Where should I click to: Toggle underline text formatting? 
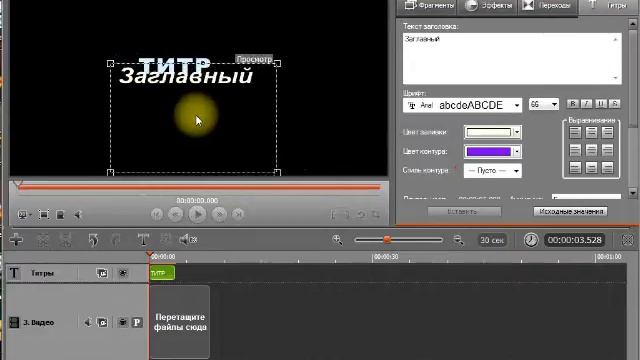(600, 104)
